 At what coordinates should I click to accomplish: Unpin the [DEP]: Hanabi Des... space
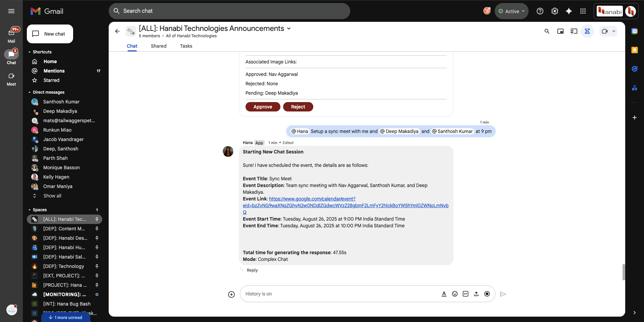(x=97, y=238)
